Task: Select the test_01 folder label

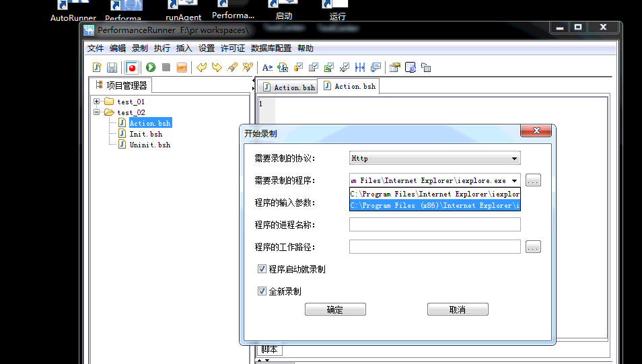Action: (131, 102)
